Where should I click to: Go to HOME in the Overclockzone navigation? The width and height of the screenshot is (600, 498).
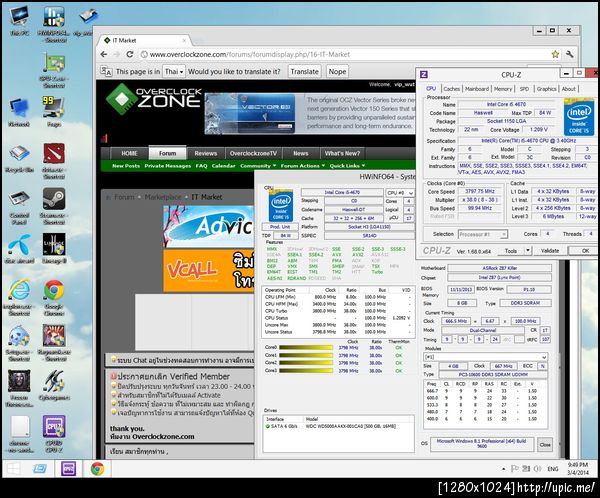(129, 153)
